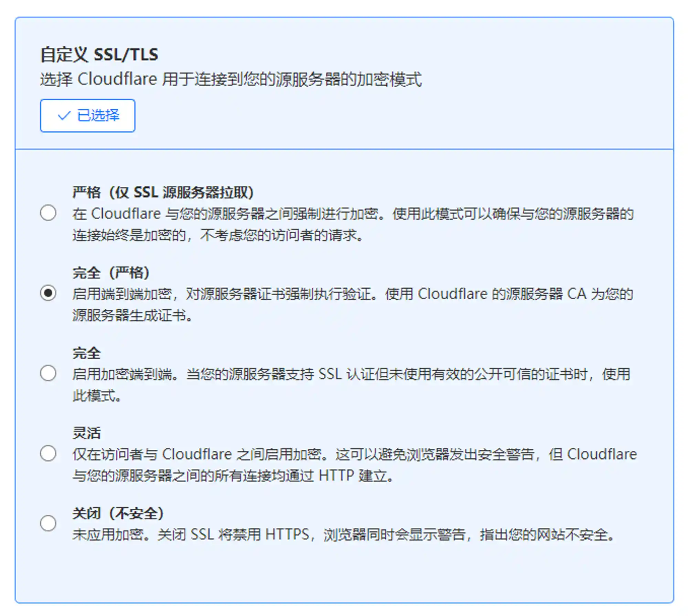Click the 灵活 option title
The height and width of the screenshot is (616, 688).
(86, 433)
